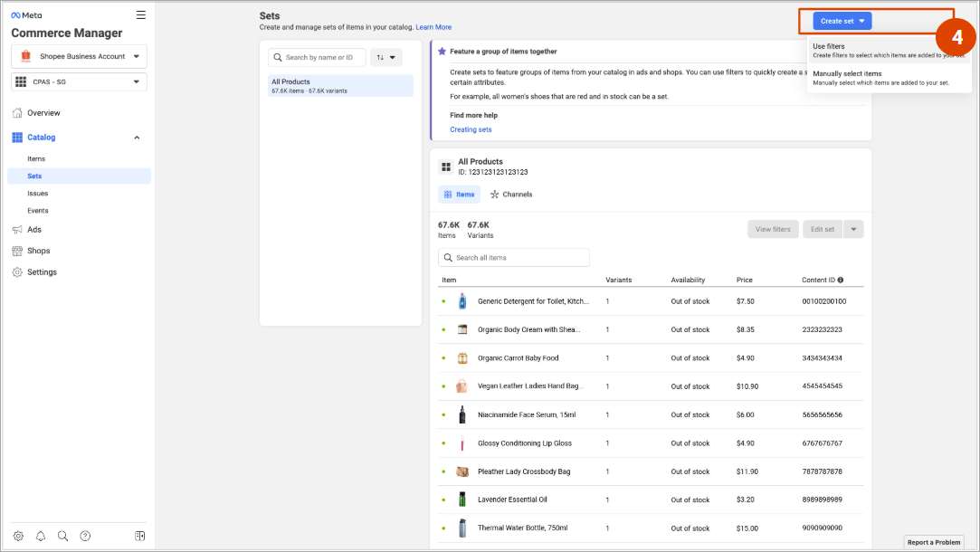Open notifications bell icon
The image size is (980, 552).
pos(41,536)
